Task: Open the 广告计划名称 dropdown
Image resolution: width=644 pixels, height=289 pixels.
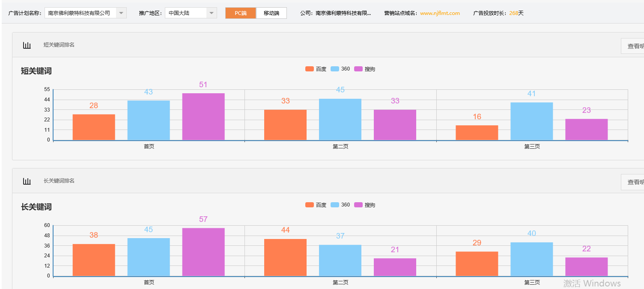Action: tap(121, 12)
